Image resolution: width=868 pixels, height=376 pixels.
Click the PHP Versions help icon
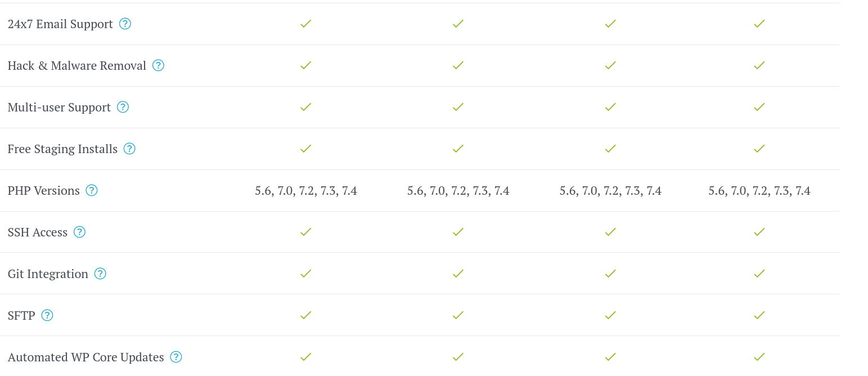click(92, 190)
